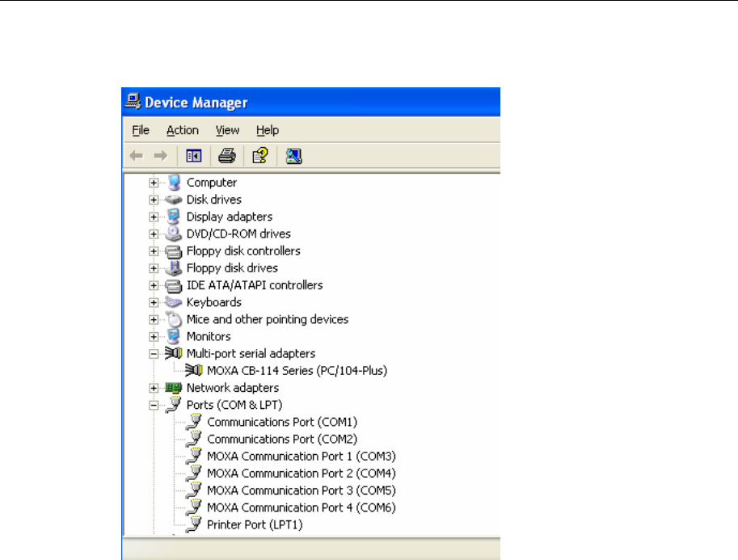Toggle the console tree pane icon

pyautogui.click(x=193, y=156)
